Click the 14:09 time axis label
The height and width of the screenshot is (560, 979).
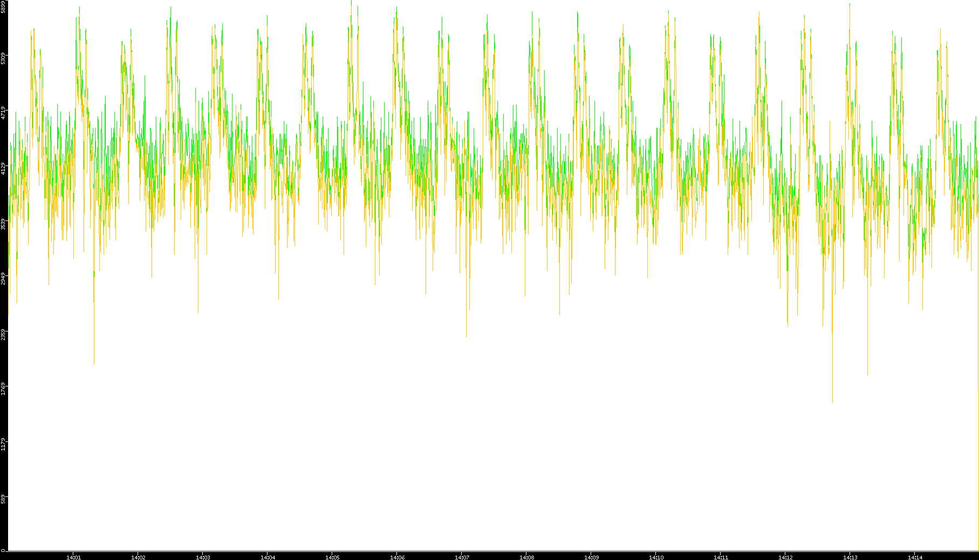click(x=591, y=557)
